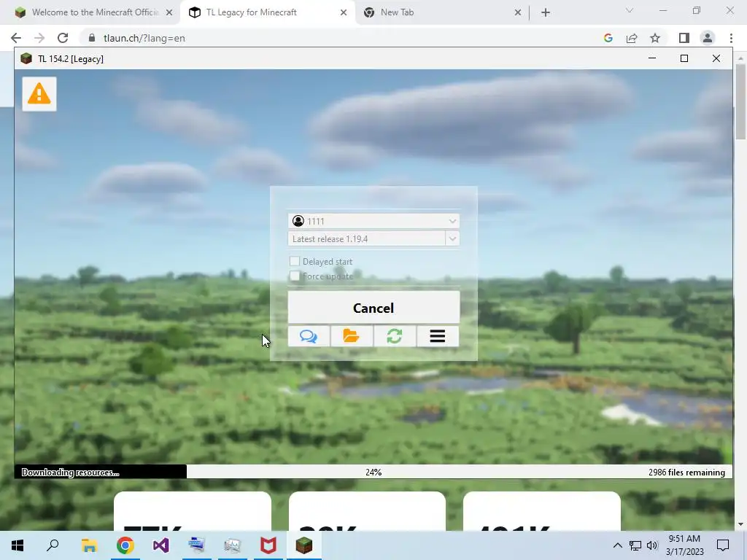Click the webpage vertical scrollbar thumb
This screenshot has width=747, height=560.
(740, 102)
